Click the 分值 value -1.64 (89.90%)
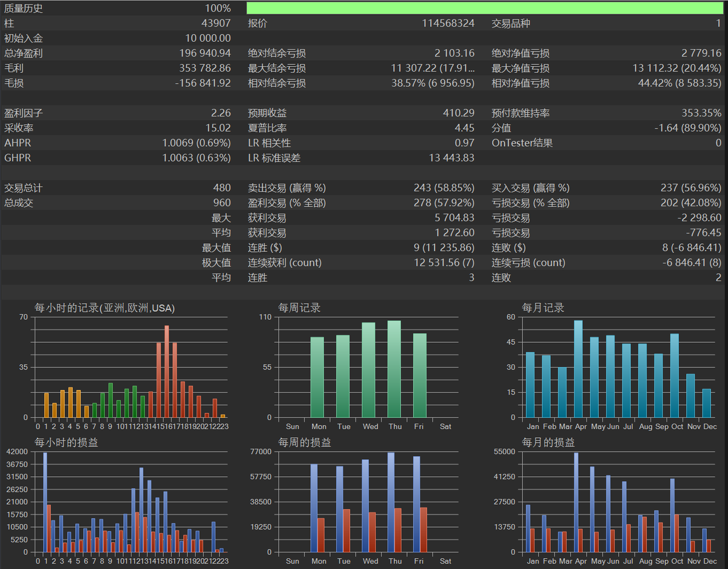Viewport: 728px width, 569px height. 688,128
